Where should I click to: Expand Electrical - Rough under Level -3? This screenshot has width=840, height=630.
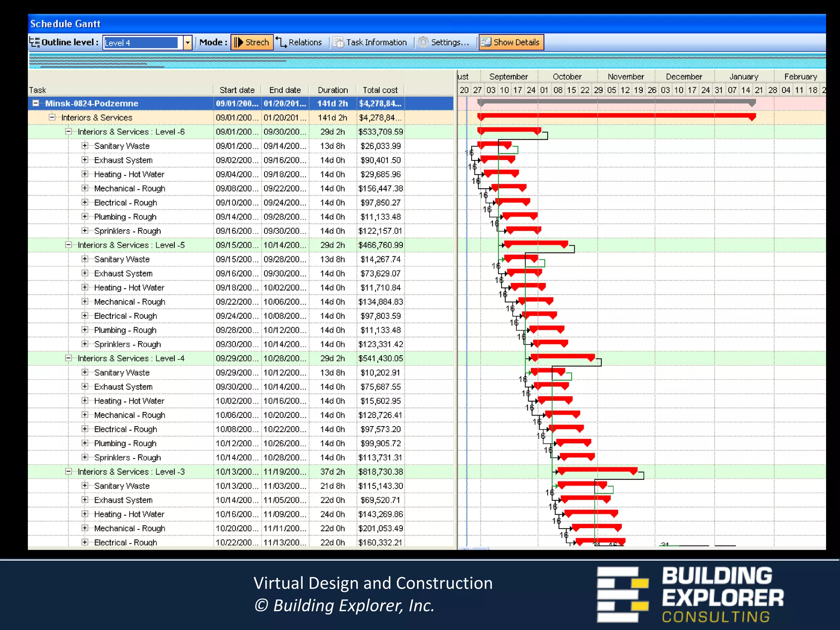click(85, 542)
